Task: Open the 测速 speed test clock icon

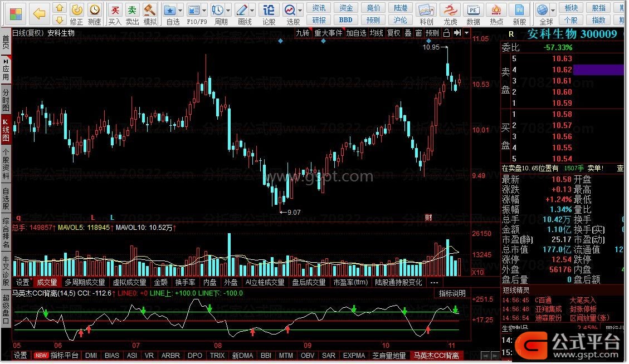Action: tap(95, 14)
